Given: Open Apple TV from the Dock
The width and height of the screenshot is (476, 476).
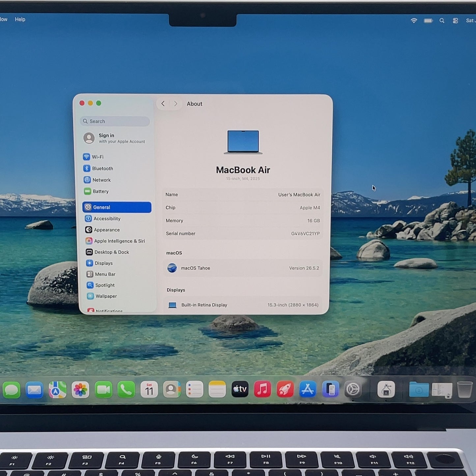Looking at the screenshot, I should click(x=240, y=389).
